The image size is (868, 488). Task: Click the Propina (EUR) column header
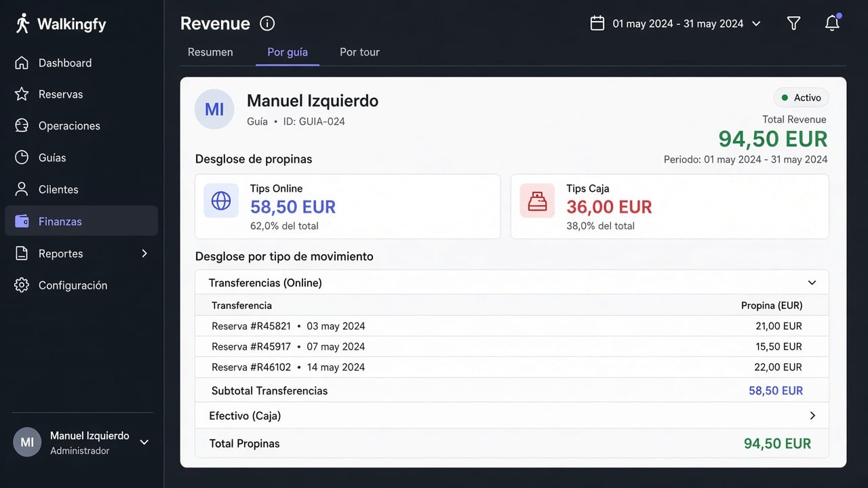772,306
